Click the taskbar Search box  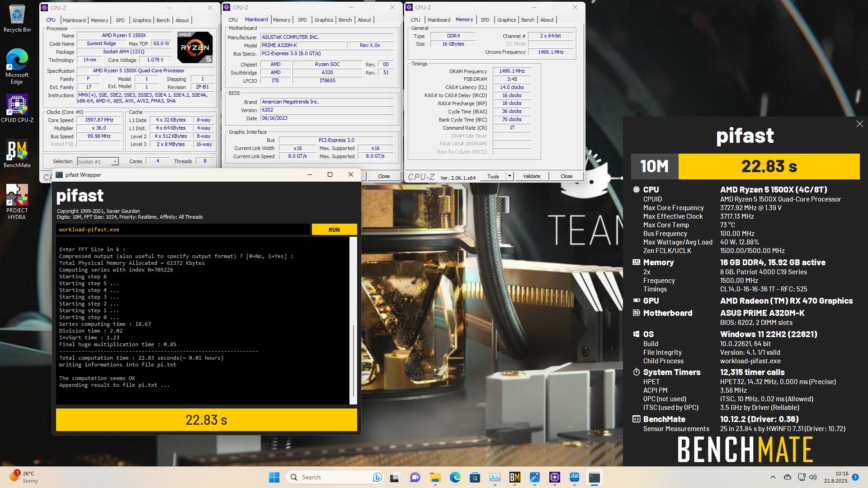(335, 477)
